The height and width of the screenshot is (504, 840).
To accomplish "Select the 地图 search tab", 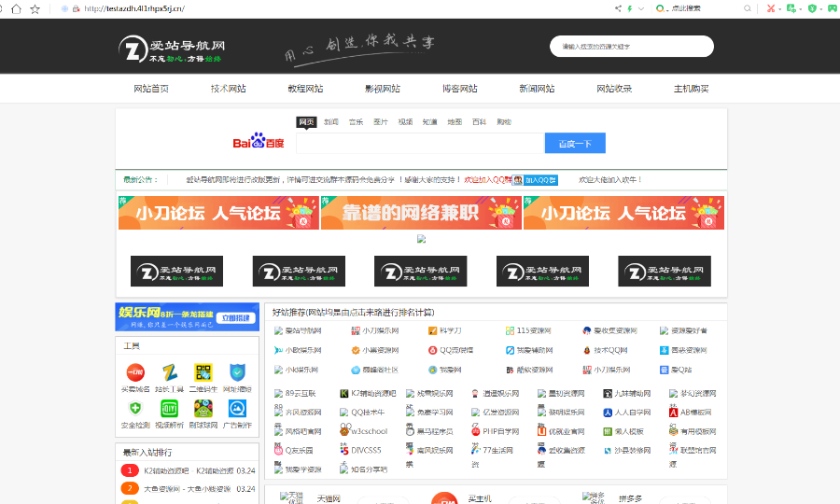I will 455,122.
